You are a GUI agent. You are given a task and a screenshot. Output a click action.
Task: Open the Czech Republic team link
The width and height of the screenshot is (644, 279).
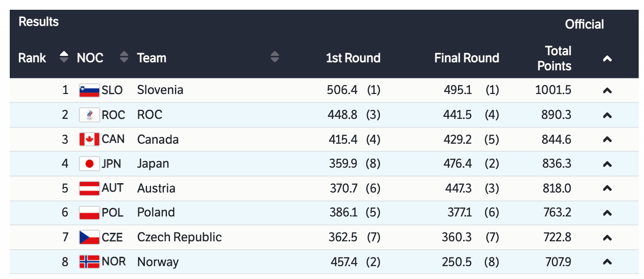179,237
